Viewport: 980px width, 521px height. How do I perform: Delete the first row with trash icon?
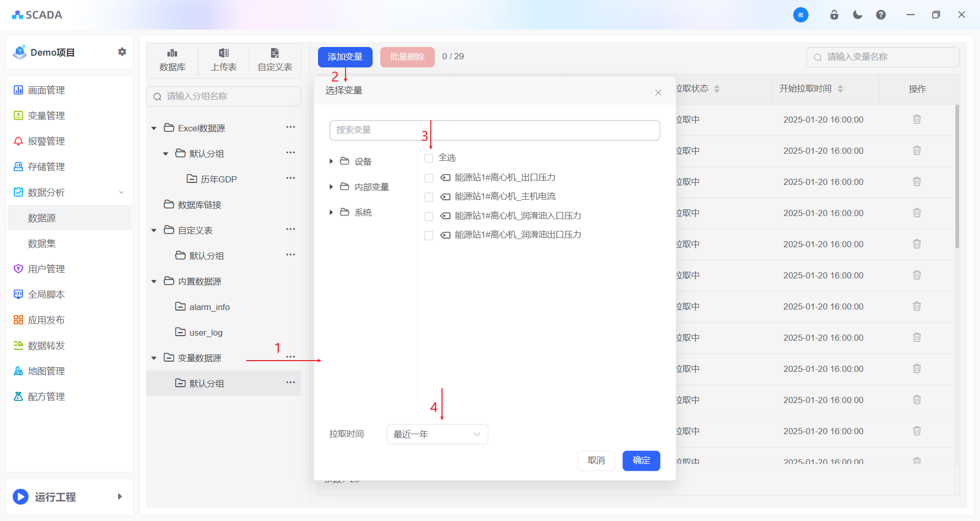pos(917,120)
